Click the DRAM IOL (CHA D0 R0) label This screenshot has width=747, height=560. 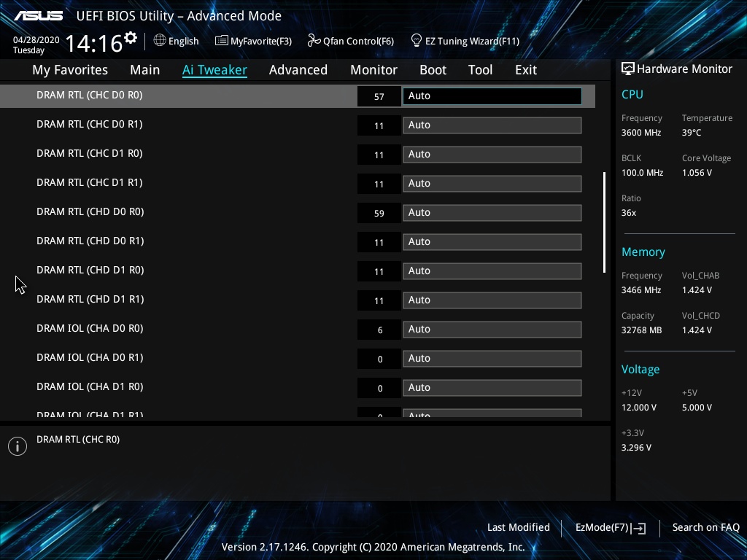[x=90, y=328]
